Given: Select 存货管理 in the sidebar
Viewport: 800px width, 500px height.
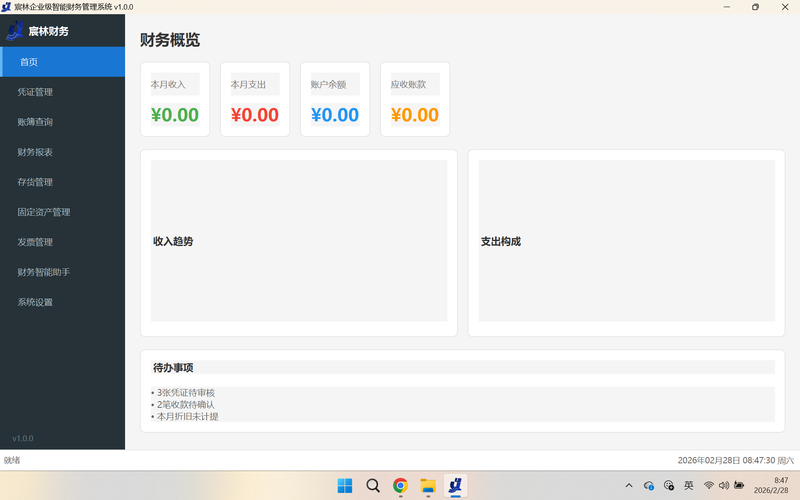Looking at the screenshot, I should (x=35, y=182).
